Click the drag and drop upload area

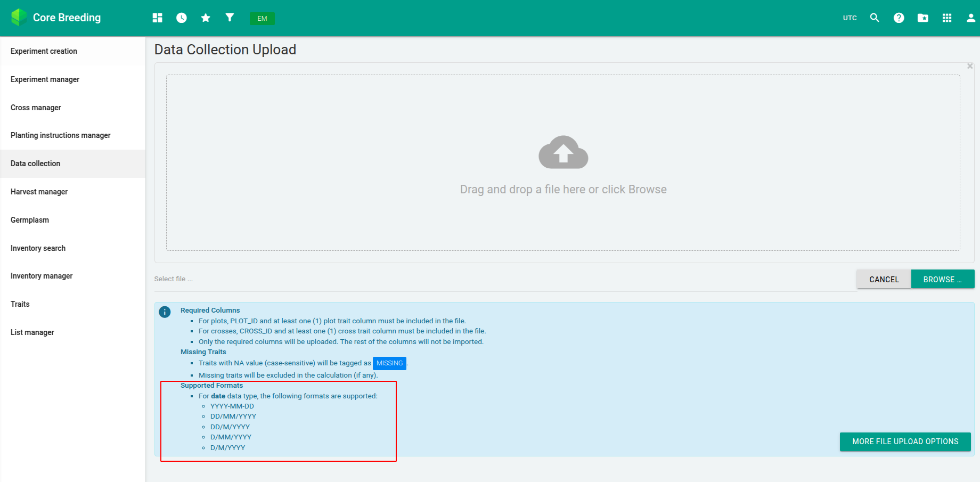(563, 162)
